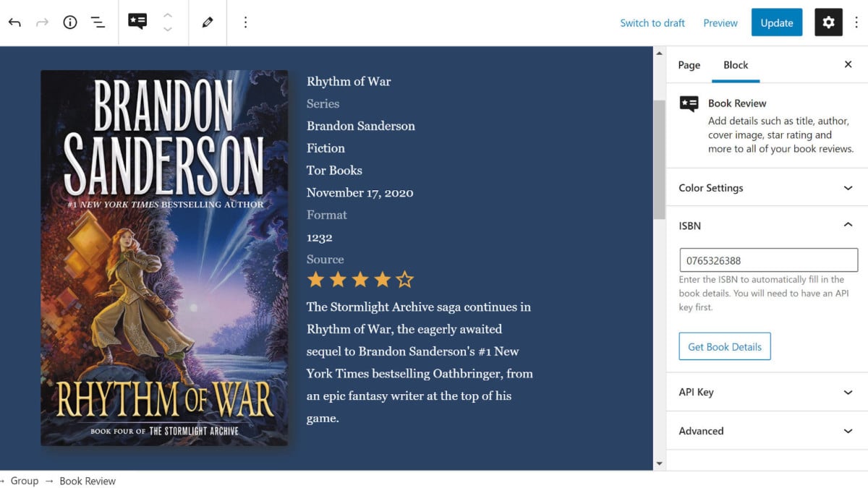
Task: Select the Block tab
Action: pyautogui.click(x=736, y=65)
